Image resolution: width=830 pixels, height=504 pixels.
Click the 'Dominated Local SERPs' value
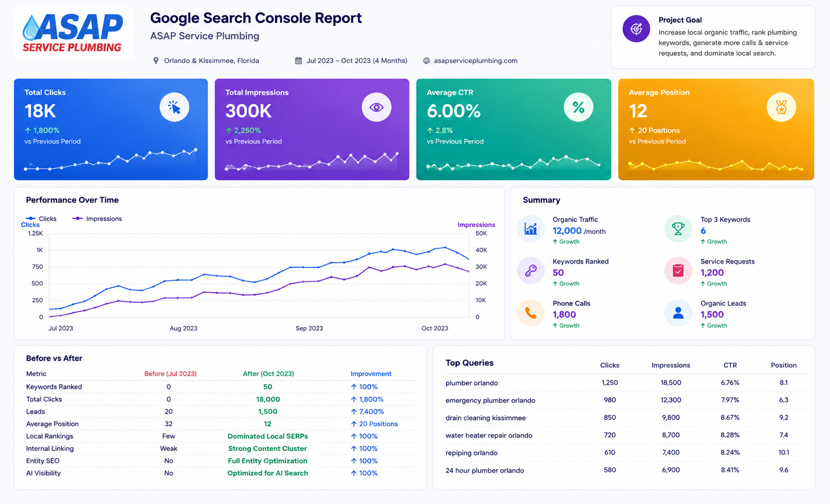pyautogui.click(x=268, y=436)
